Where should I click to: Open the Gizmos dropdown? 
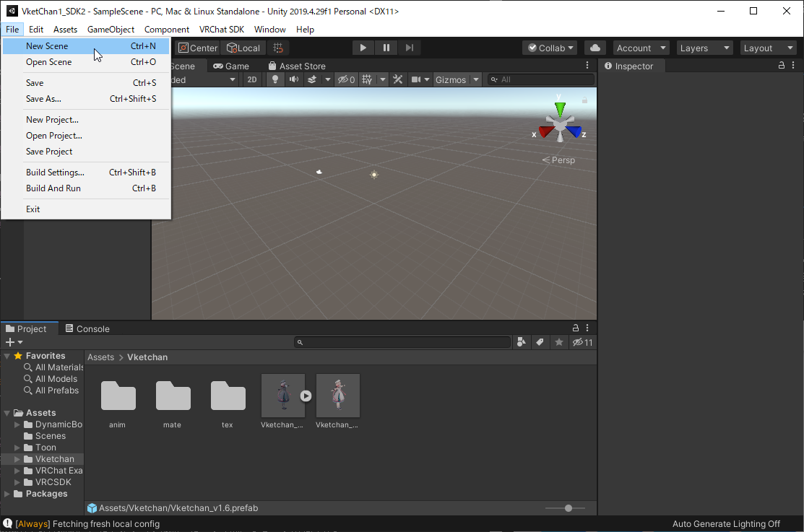point(457,79)
